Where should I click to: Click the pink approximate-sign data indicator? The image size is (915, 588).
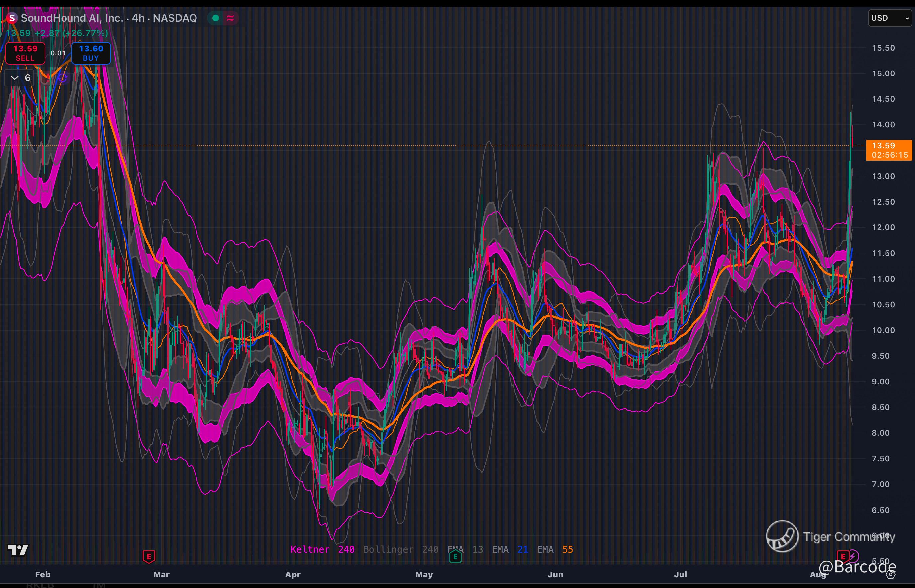coord(230,18)
